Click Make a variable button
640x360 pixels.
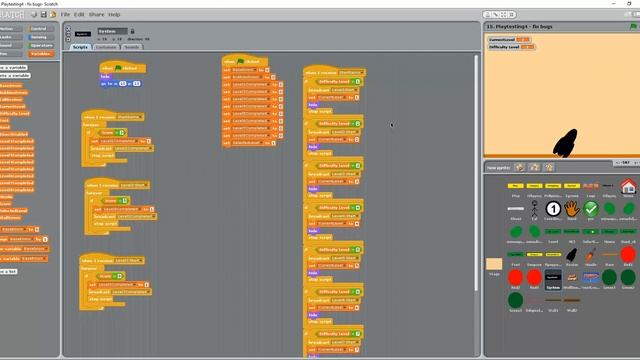(13, 67)
